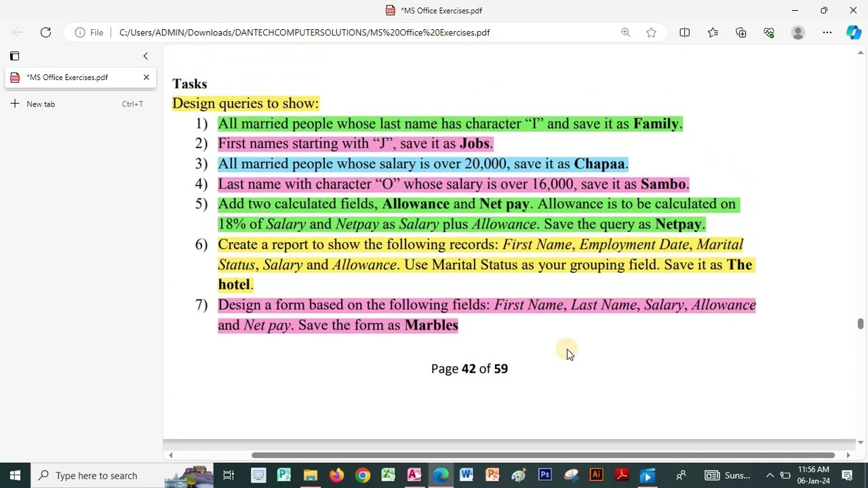
Task: Launch Illustrator from taskbar
Action: click(597, 476)
